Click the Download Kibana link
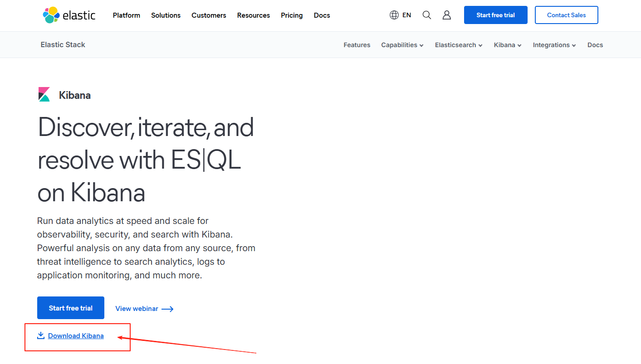The image size is (641, 364). pos(76,336)
